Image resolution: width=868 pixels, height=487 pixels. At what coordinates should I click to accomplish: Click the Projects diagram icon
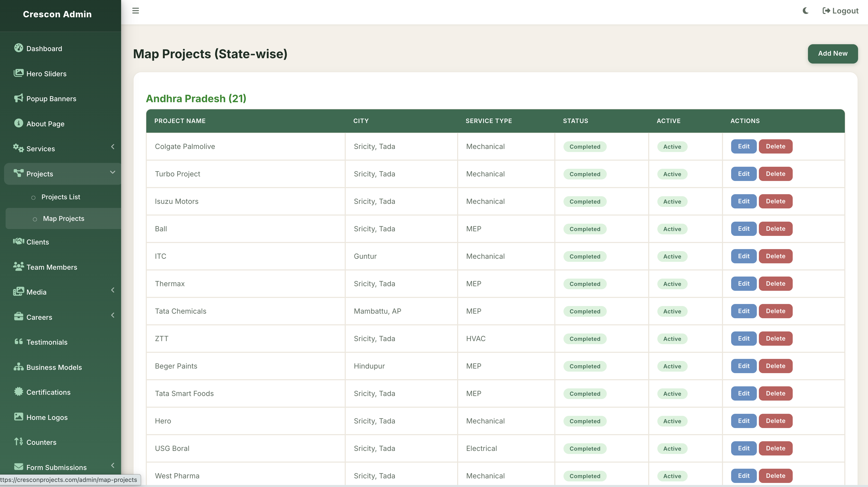click(19, 173)
